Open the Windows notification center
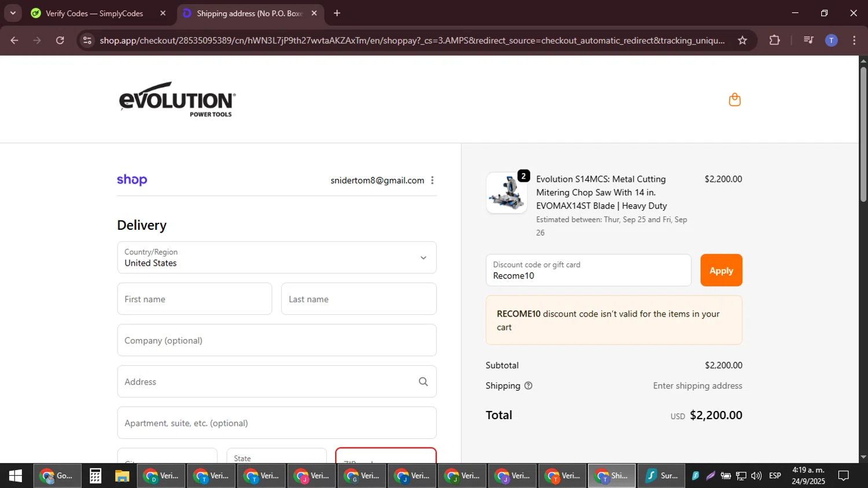Image resolution: width=868 pixels, height=488 pixels. point(844,476)
